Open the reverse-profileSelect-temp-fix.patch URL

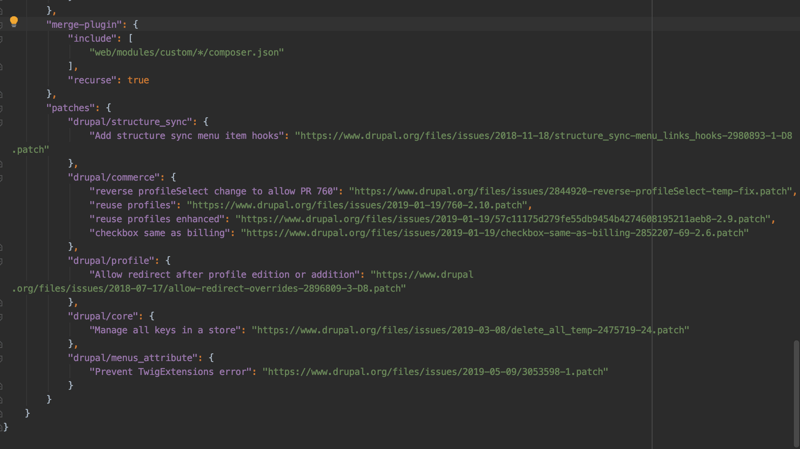[570, 191]
